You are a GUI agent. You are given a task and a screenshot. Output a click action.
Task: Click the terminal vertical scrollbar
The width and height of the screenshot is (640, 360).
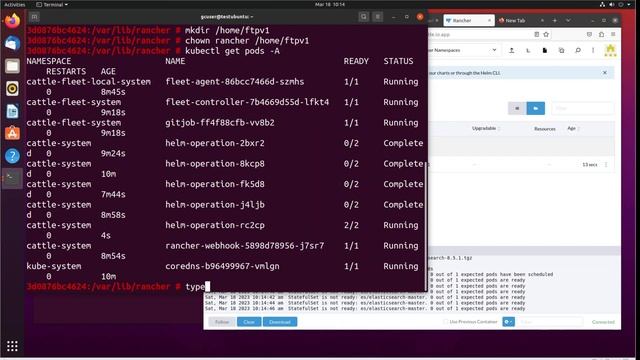pyautogui.click(x=426, y=226)
